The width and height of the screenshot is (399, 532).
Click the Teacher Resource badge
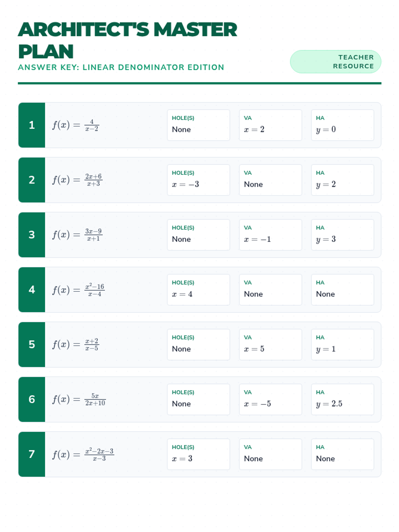pyautogui.click(x=335, y=62)
